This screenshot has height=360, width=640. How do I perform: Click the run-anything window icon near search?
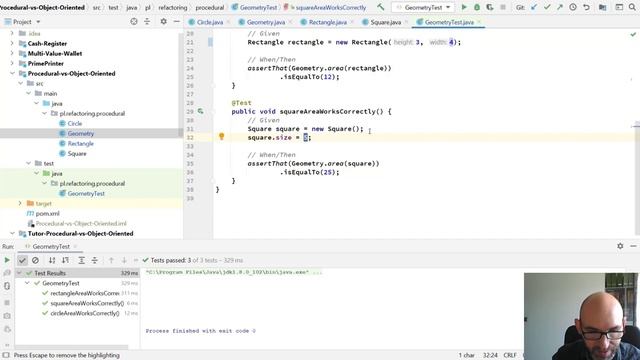619,7
